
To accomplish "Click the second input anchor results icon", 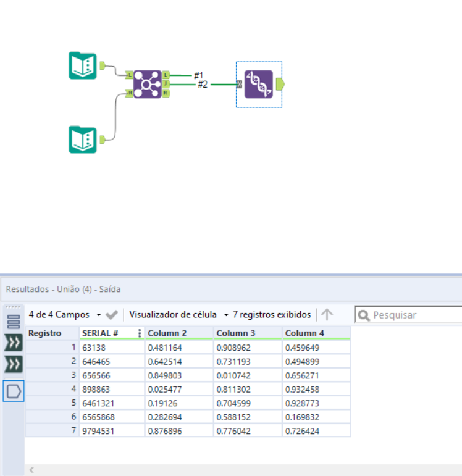I will pyautogui.click(x=14, y=364).
